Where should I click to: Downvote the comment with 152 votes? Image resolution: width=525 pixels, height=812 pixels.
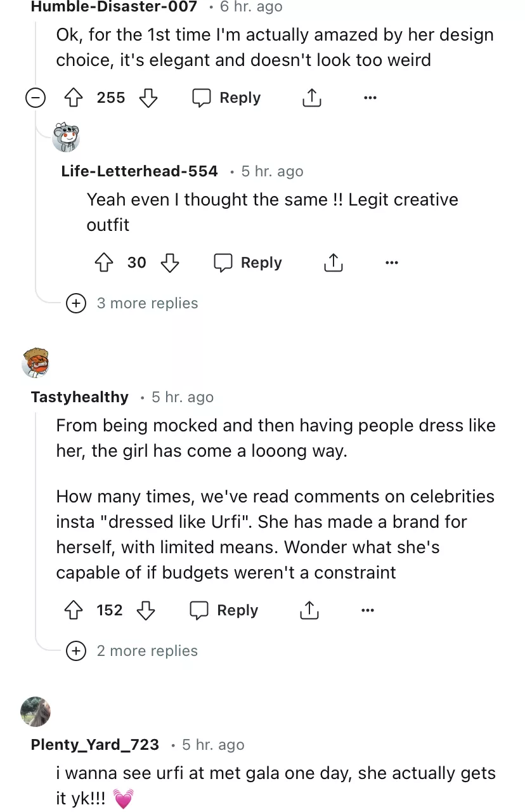146,610
